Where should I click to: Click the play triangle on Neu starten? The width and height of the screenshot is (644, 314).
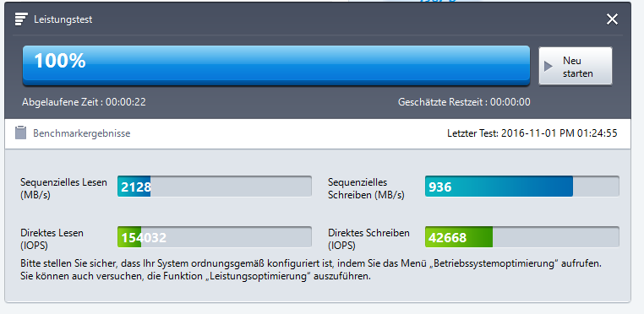tap(548, 67)
